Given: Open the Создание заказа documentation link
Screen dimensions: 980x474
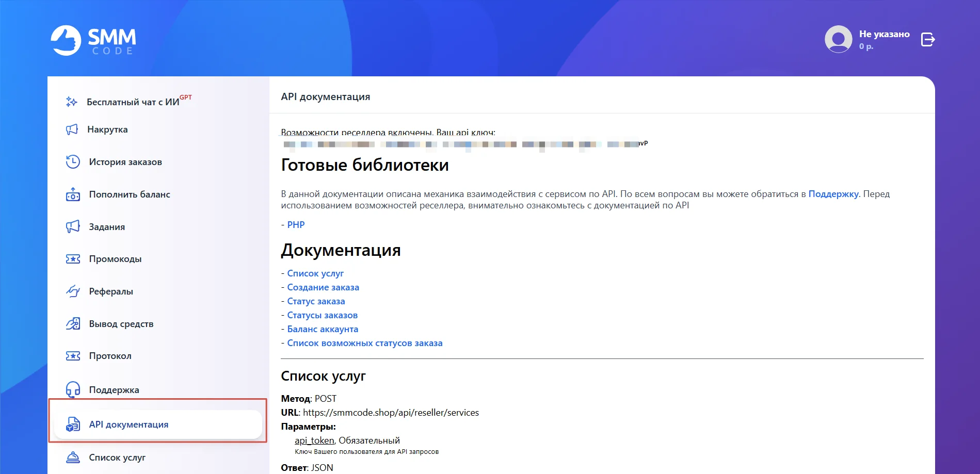Looking at the screenshot, I should point(323,287).
